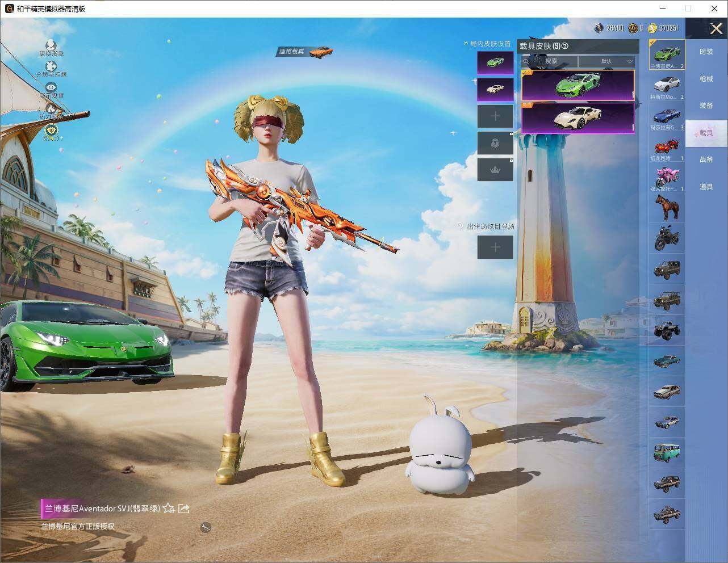Select the brown pickup truck above last
This screenshot has height=563, width=728.
tap(667, 483)
